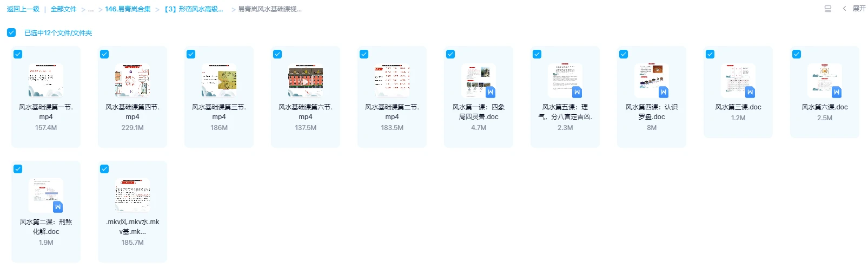
Task: Click current folder 易青岚风水基础课视 breadcrumb
Action: click(270, 9)
